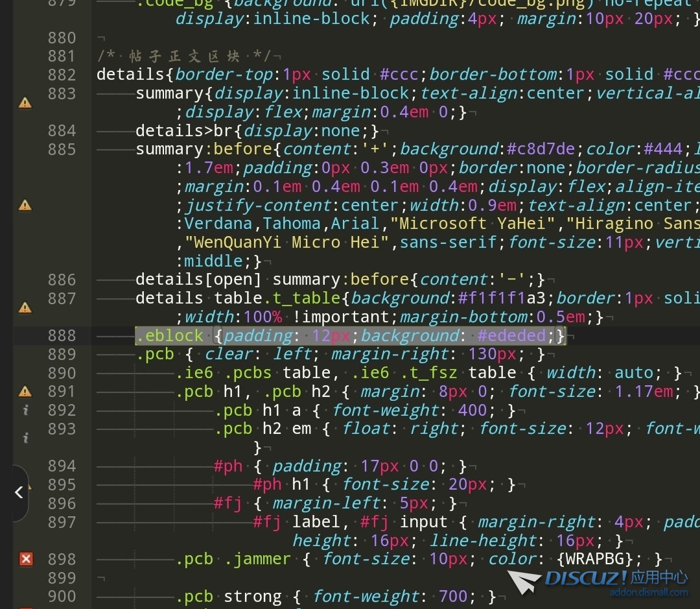Click line number 882 in the gutter
Screen dimensions: 700x609
[x=62, y=75]
